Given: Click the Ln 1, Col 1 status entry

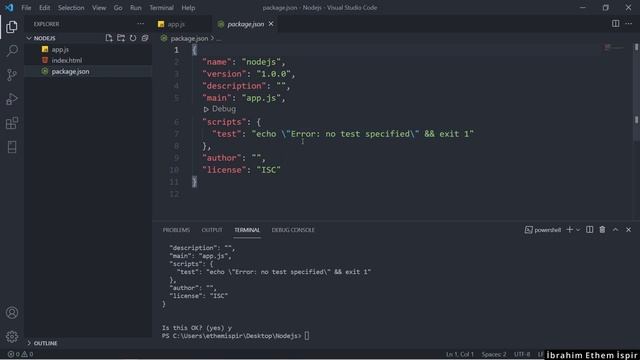Looking at the screenshot, I should point(460,354).
